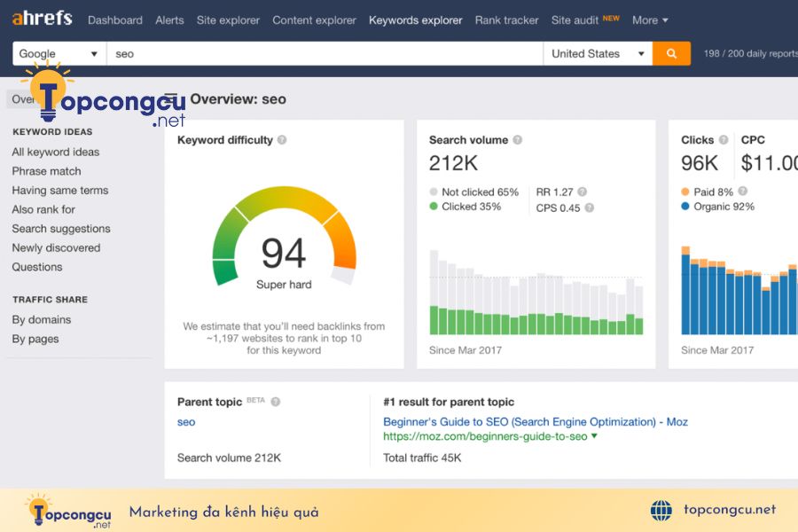Viewport: 798px width, 532px height.
Task: Click the Organic blue legend dot
Action: pos(685,207)
